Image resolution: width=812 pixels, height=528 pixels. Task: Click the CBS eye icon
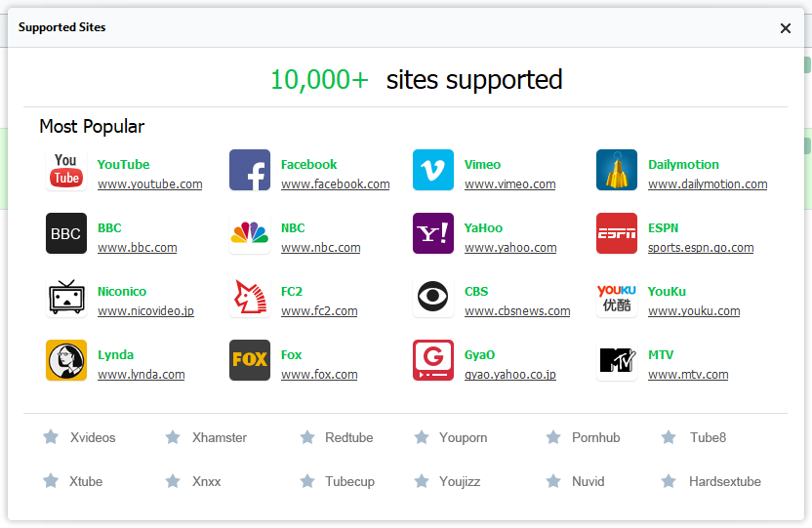433,297
